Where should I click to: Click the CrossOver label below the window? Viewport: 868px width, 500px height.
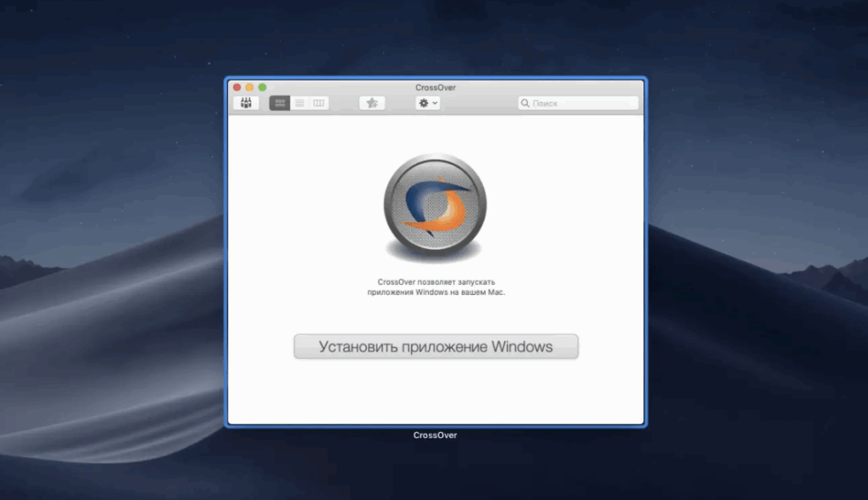(x=435, y=436)
